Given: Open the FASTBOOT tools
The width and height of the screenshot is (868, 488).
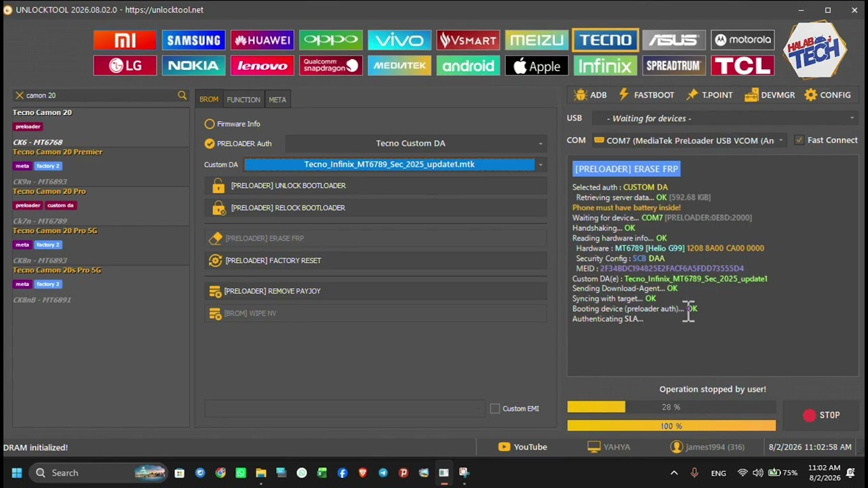Looking at the screenshot, I should point(646,96).
